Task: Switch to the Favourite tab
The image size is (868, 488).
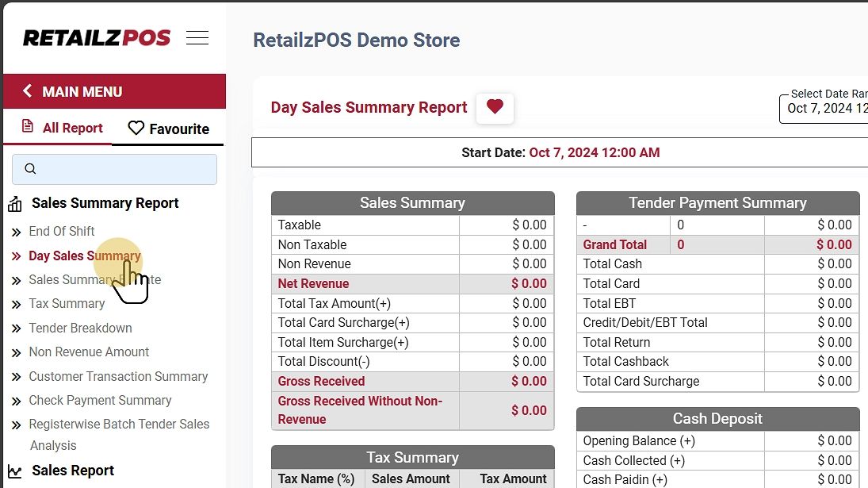Action: tap(168, 129)
